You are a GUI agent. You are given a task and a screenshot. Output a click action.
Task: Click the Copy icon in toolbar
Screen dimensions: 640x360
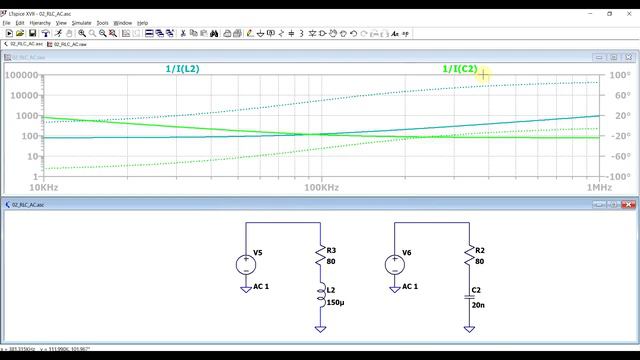(x=193, y=33)
